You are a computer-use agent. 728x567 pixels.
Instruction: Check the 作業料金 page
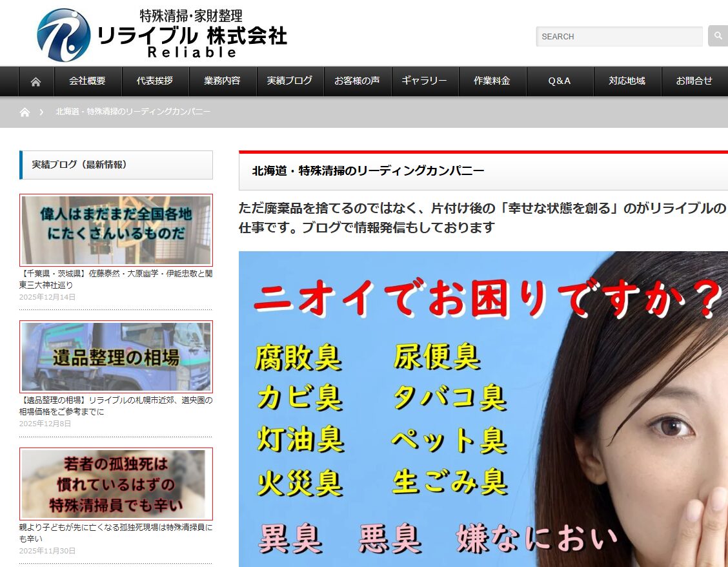[492, 81]
